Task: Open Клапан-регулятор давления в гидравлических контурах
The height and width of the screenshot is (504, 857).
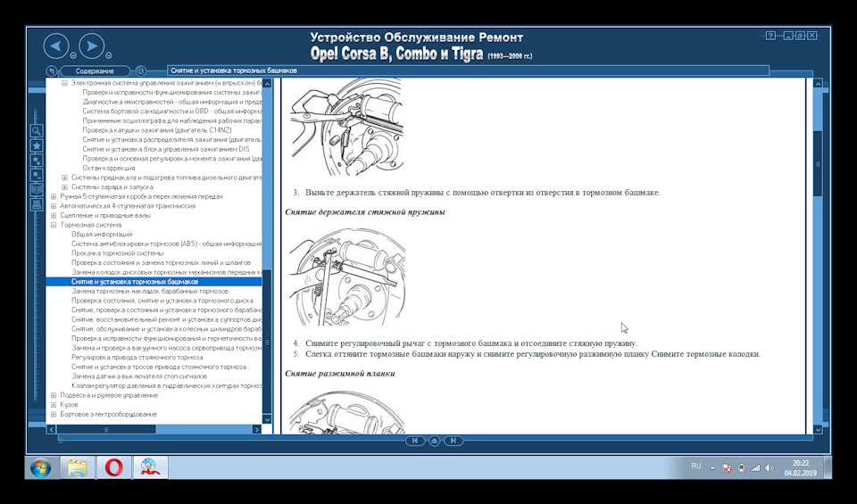Action: click(166, 385)
